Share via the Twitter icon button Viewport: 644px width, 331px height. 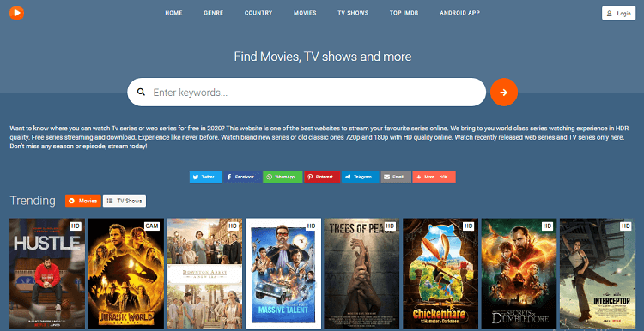coord(205,177)
